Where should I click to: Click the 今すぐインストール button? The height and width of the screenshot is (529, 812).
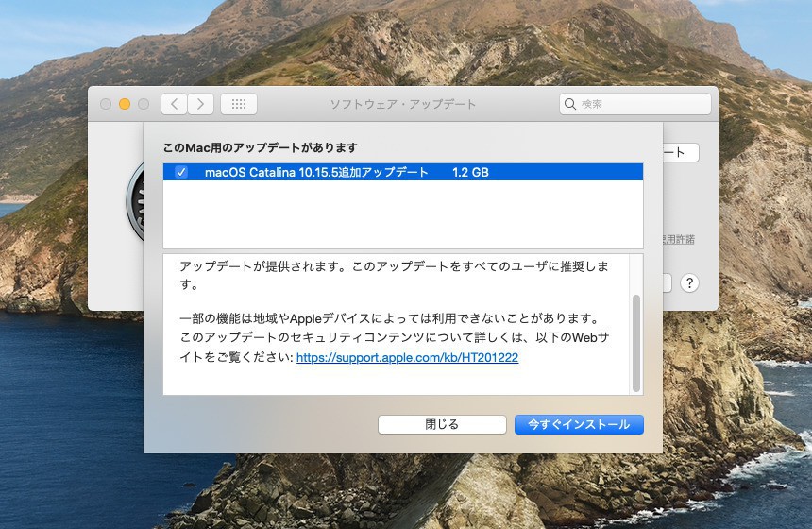click(x=579, y=424)
